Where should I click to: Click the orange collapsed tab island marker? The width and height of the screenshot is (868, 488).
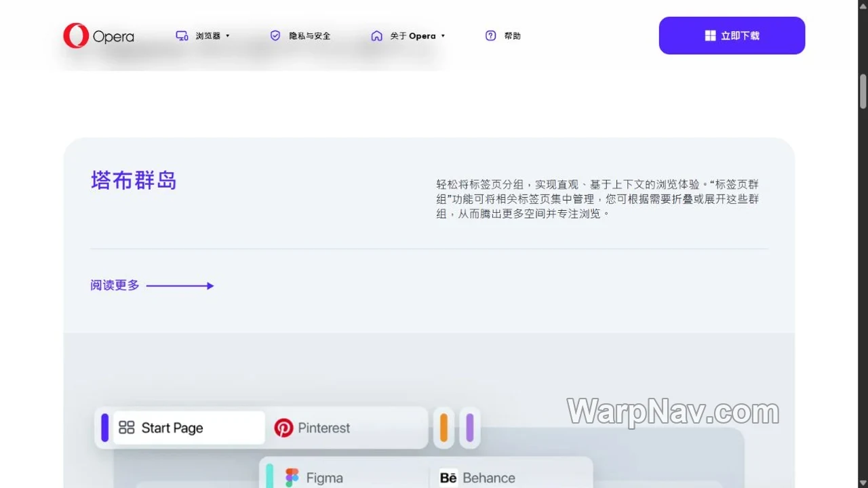(x=443, y=428)
